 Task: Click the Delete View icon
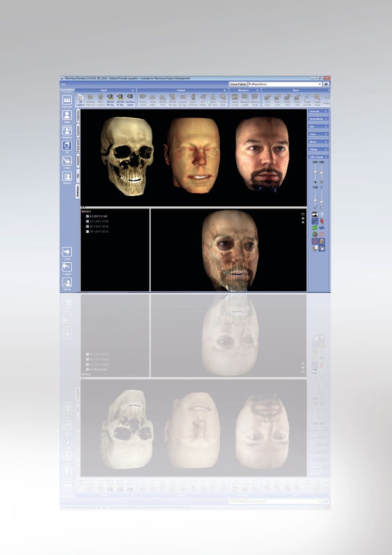click(x=287, y=100)
